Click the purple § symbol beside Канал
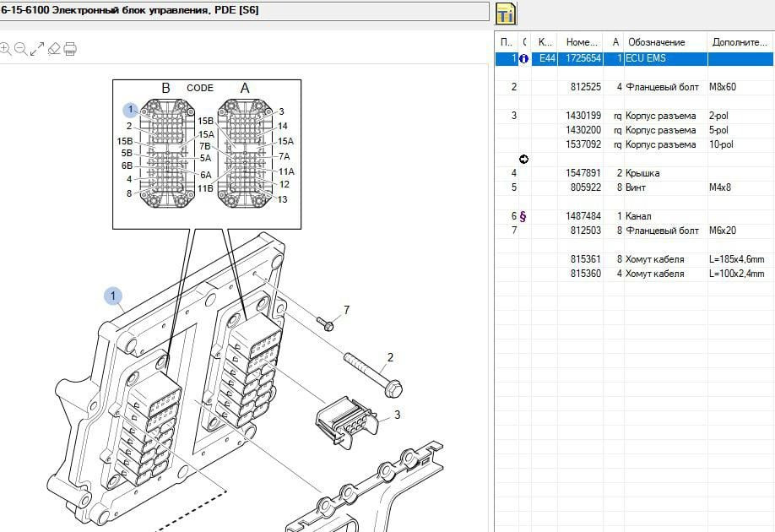Screen dimensions: 775x532 523,216
